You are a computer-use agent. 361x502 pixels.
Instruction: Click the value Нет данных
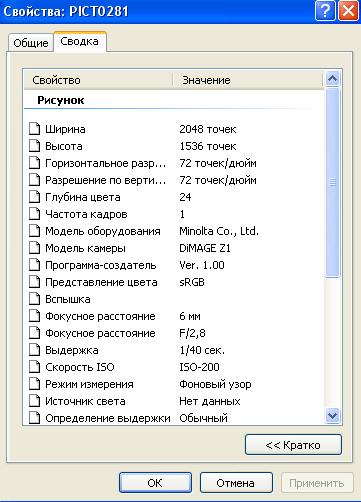pyautogui.click(x=210, y=401)
